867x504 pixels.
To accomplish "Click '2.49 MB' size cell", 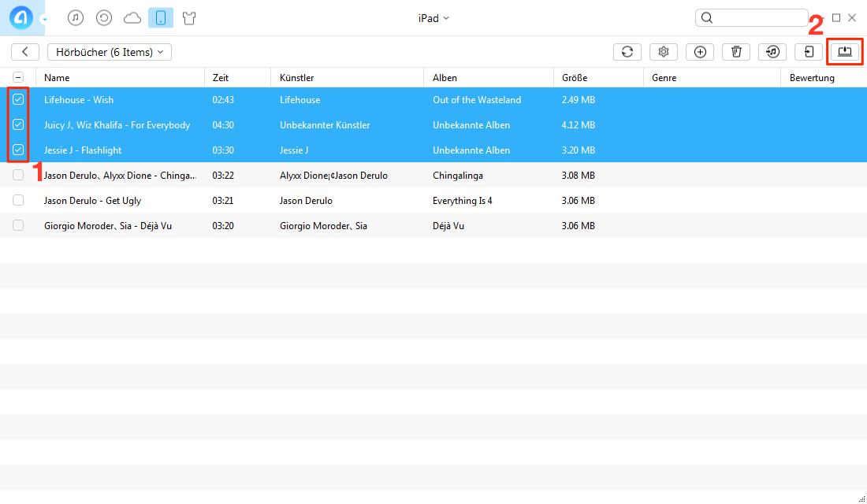I will tap(579, 100).
